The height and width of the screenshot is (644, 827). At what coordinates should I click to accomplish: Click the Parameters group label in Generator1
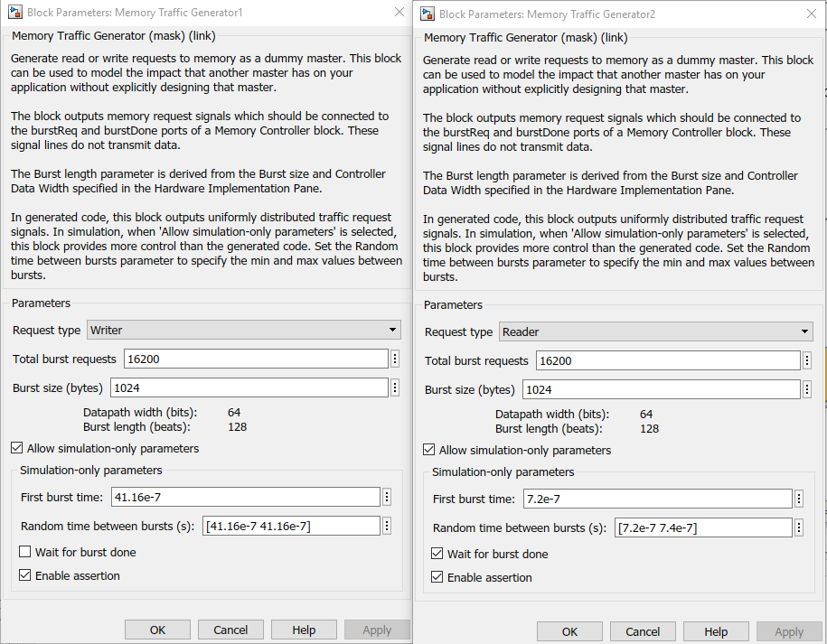[41, 303]
